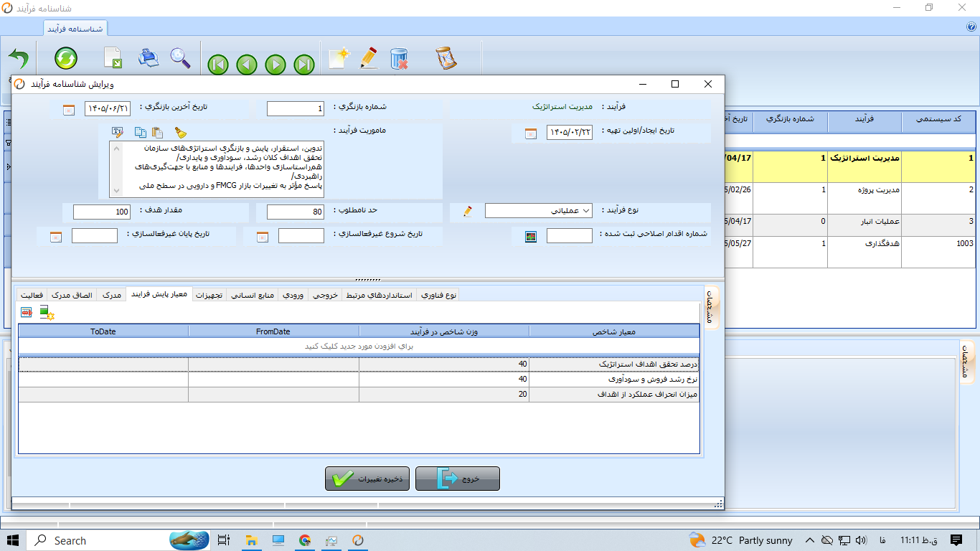Click the حد نامطلوب field with value 80

(x=296, y=212)
